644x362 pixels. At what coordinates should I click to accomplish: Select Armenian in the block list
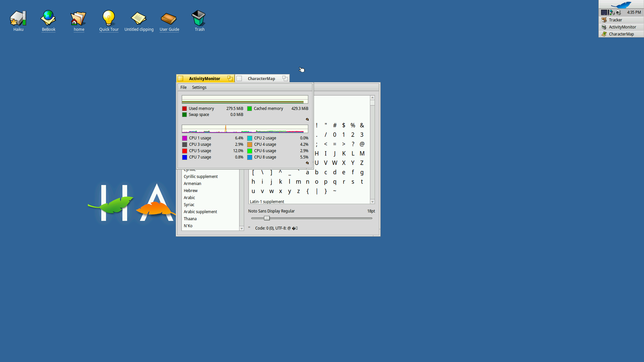coord(210,184)
